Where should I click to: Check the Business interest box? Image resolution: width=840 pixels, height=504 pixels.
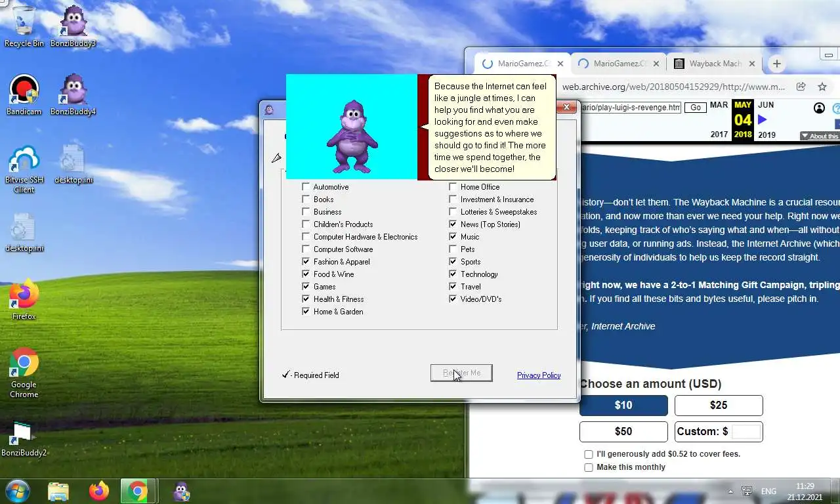[306, 212]
